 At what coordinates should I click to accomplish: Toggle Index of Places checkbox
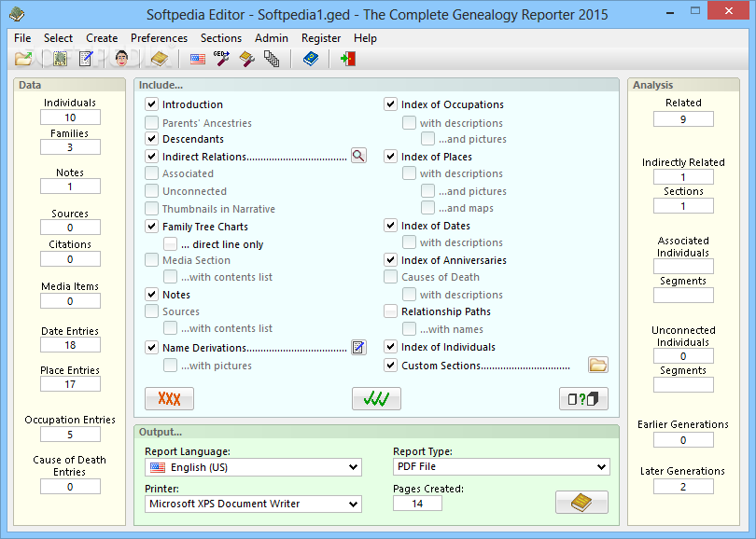[x=390, y=157]
